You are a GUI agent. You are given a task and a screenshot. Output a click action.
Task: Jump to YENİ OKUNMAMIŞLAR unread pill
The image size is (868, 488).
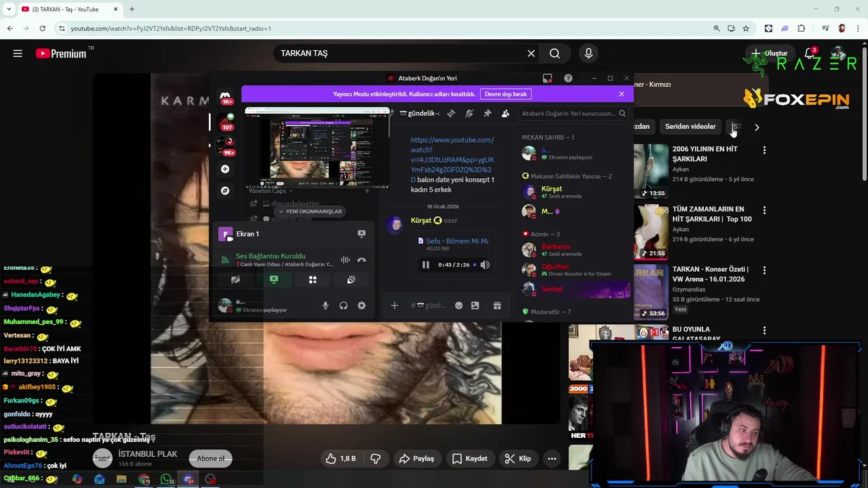[309, 211]
